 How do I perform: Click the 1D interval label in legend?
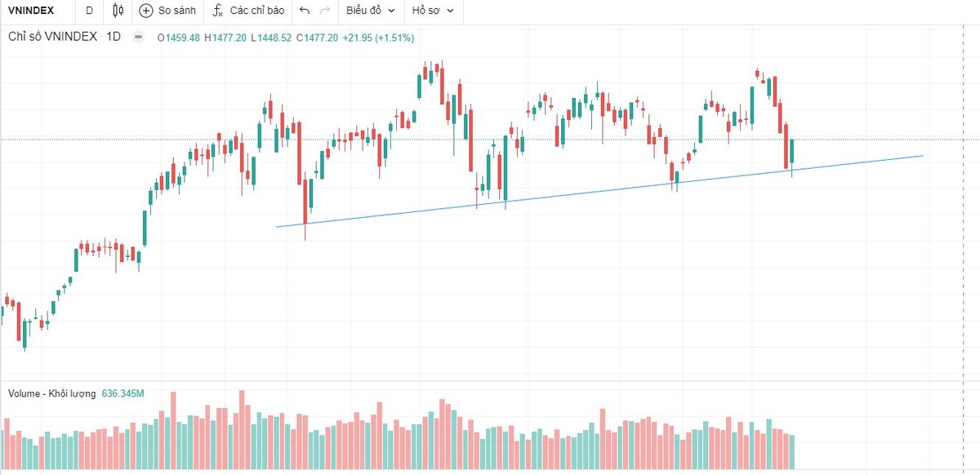point(114,37)
